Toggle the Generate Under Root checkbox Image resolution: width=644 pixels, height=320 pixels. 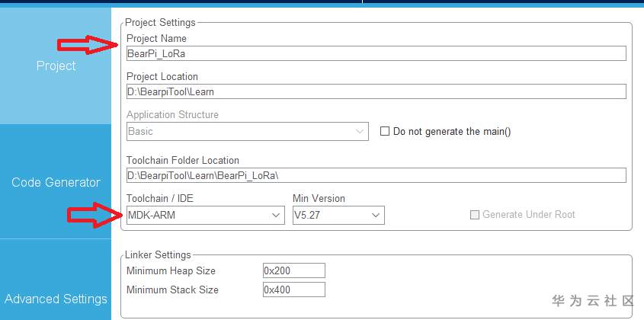[476, 215]
